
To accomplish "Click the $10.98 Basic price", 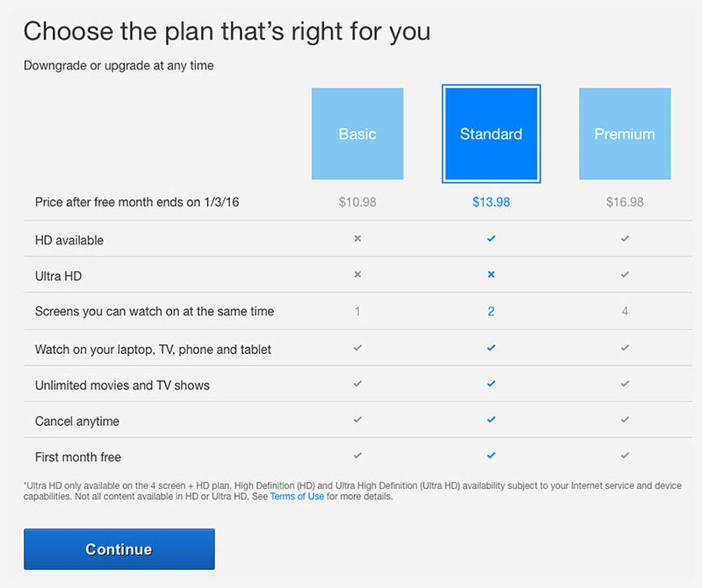I will click(357, 202).
